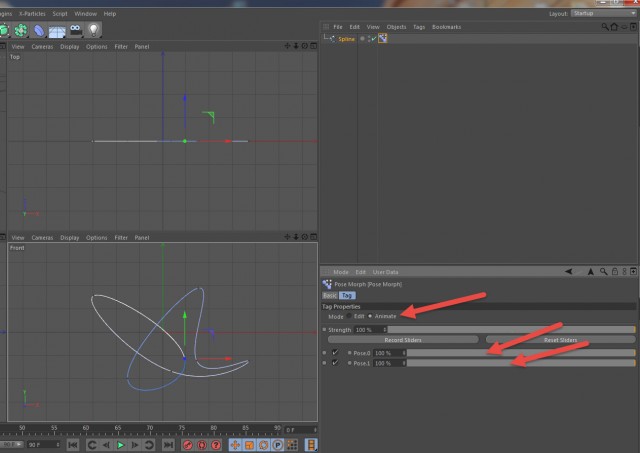Click the Top viewport rotate-camera icon
This screenshot has width=640, height=453.
304,46
